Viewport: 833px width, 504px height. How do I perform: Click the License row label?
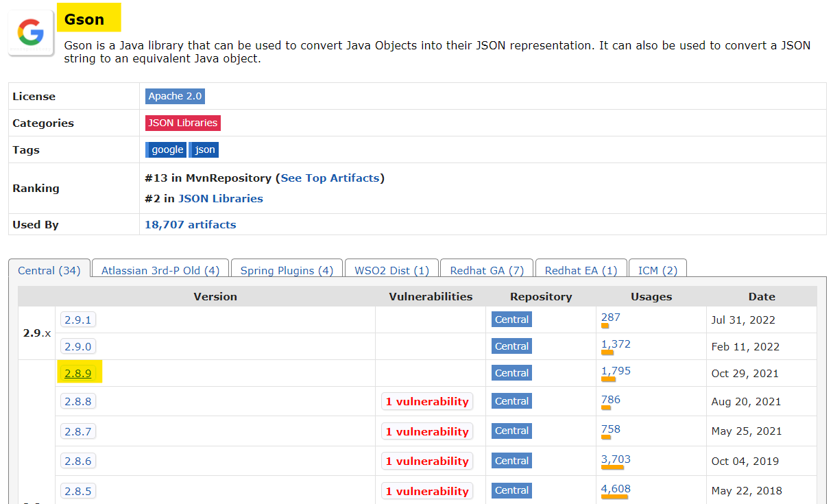34,97
